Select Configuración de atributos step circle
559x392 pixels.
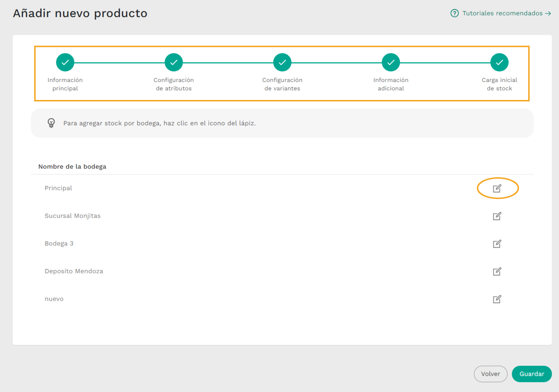pyautogui.click(x=174, y=62)
